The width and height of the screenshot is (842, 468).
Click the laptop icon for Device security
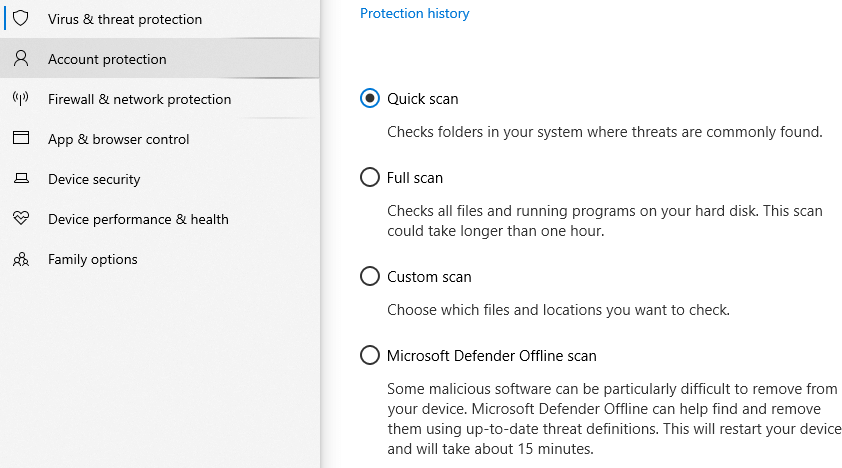[21, 178]
